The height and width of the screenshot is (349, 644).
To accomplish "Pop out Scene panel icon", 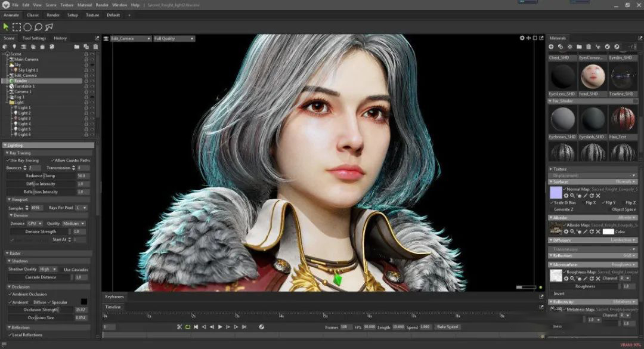I will pos(97,38).
